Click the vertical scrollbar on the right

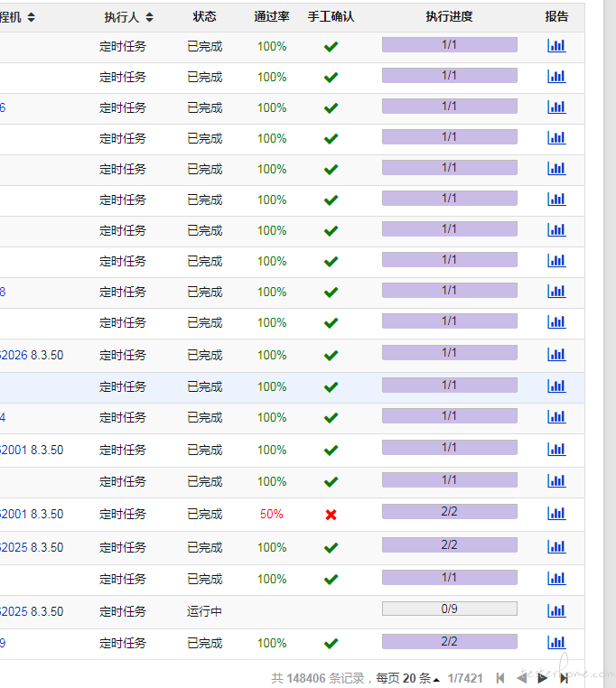tap(610, 344)
